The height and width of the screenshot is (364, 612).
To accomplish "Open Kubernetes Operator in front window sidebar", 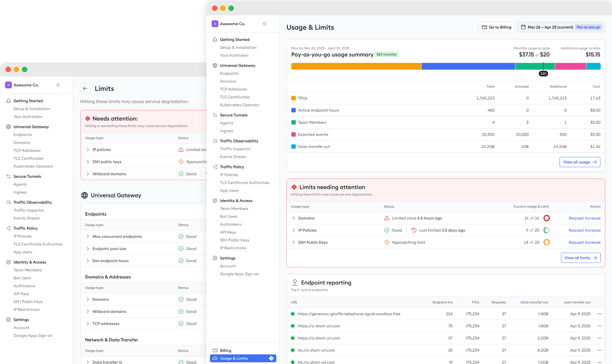I will click(240, 105).
